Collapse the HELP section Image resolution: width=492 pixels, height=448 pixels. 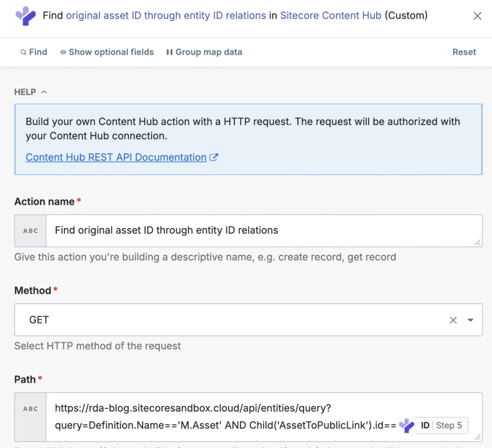coord(30,92)
